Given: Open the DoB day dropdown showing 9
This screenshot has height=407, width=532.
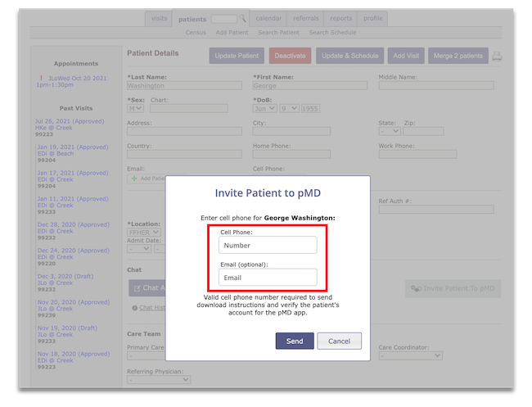Looking at the screenshot, I should (x=289, y=109).
